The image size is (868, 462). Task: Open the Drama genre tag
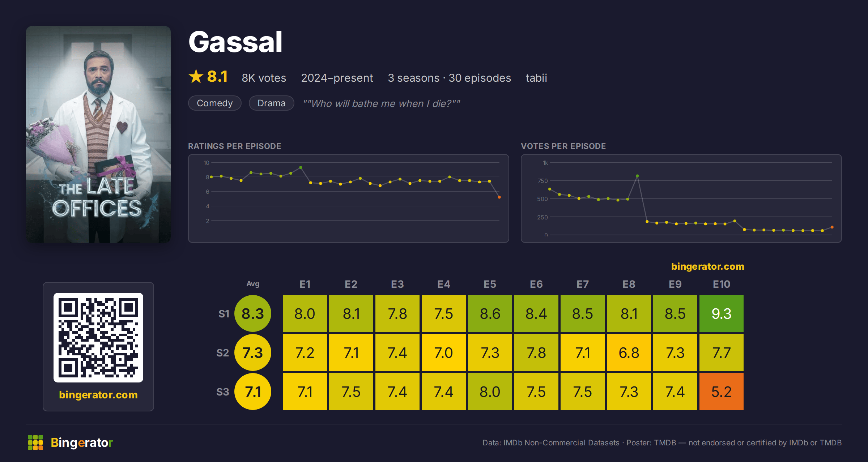(x=272, y=103)
